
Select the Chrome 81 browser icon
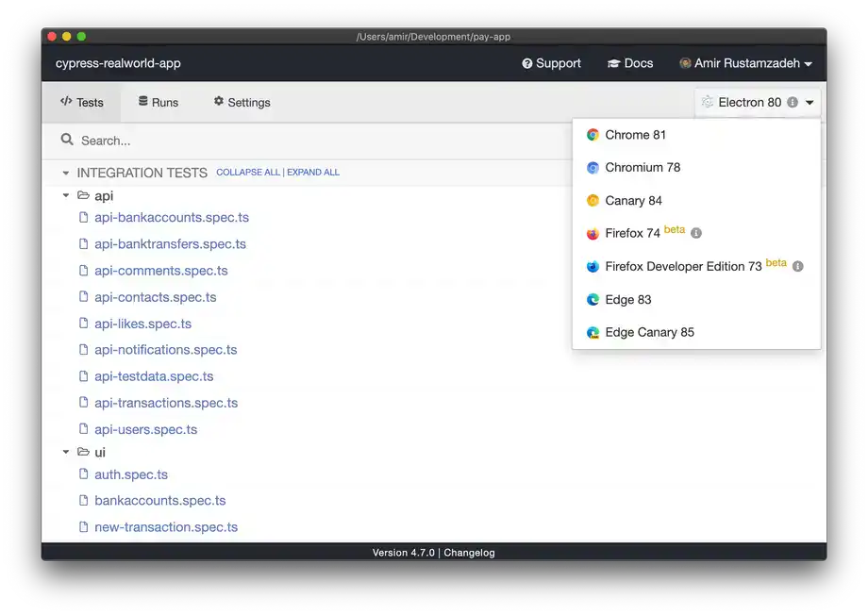click(593, 135)
